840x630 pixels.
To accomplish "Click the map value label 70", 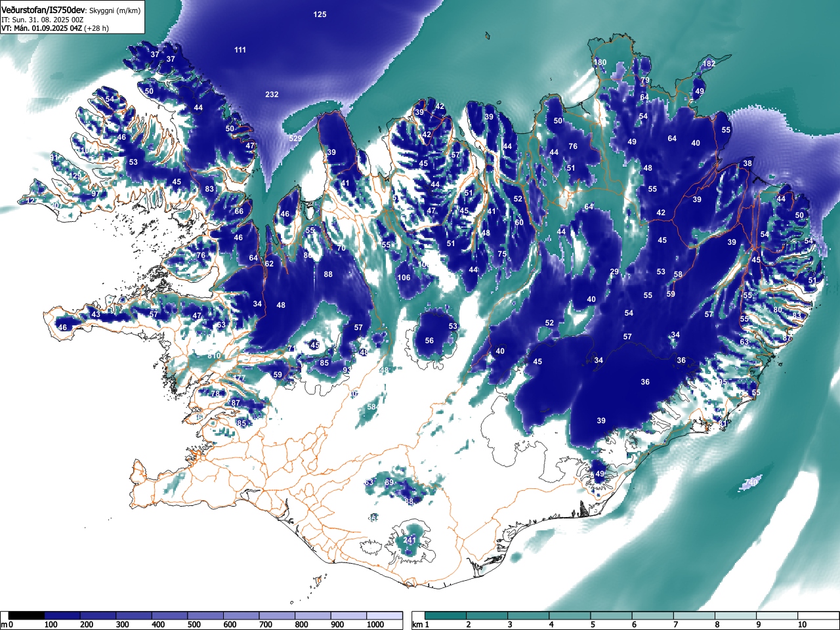I will [341, 249].
